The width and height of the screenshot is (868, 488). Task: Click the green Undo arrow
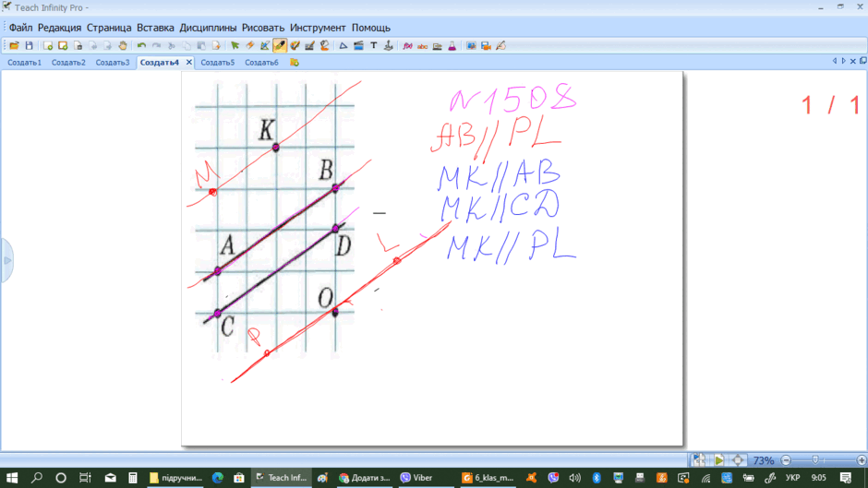point(141,46)
